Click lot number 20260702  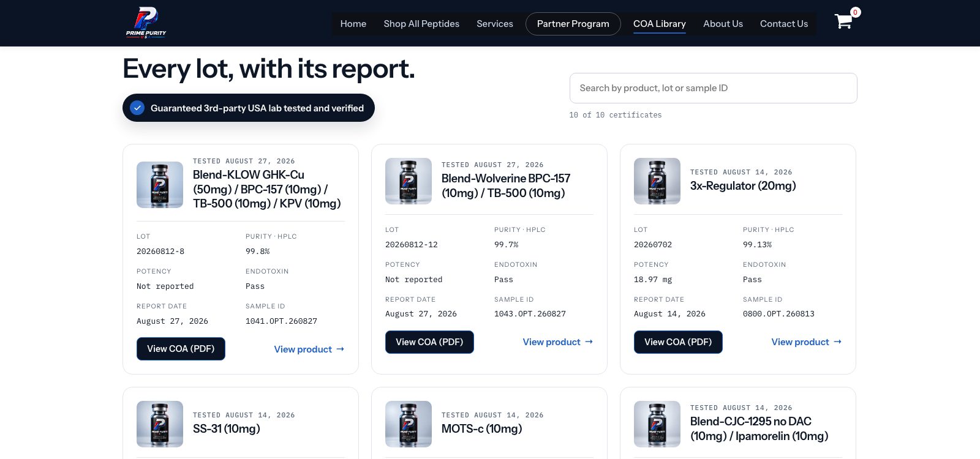pos(653,245)
